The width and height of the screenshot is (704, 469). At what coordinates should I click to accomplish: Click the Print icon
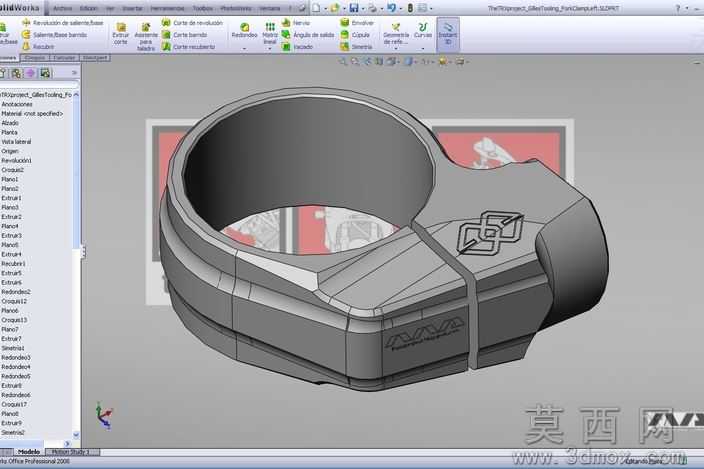click(x=372, y=8)
